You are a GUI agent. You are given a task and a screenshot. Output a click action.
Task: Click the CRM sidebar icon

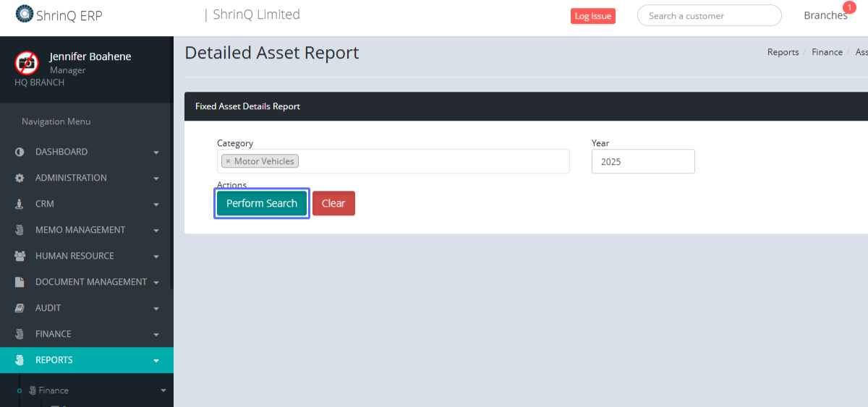pos(20,204)
